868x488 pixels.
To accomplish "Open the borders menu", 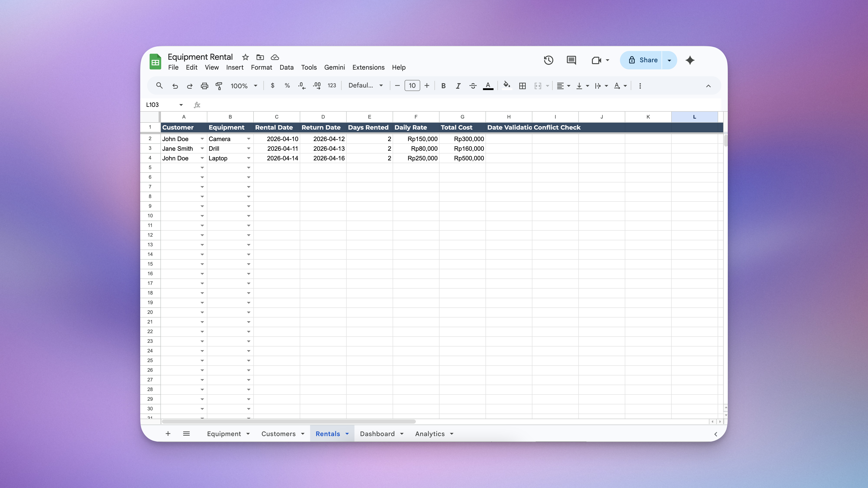I will click(x=522, y=86).
